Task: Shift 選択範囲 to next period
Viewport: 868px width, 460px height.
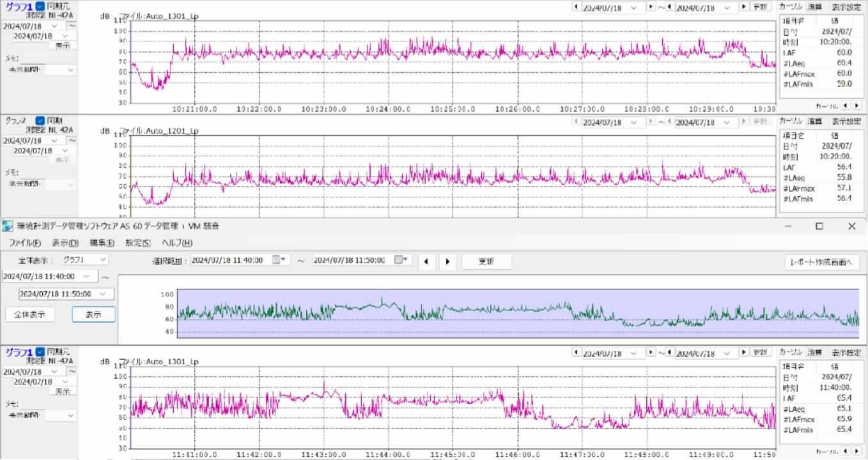Action: tap(447, 261)
